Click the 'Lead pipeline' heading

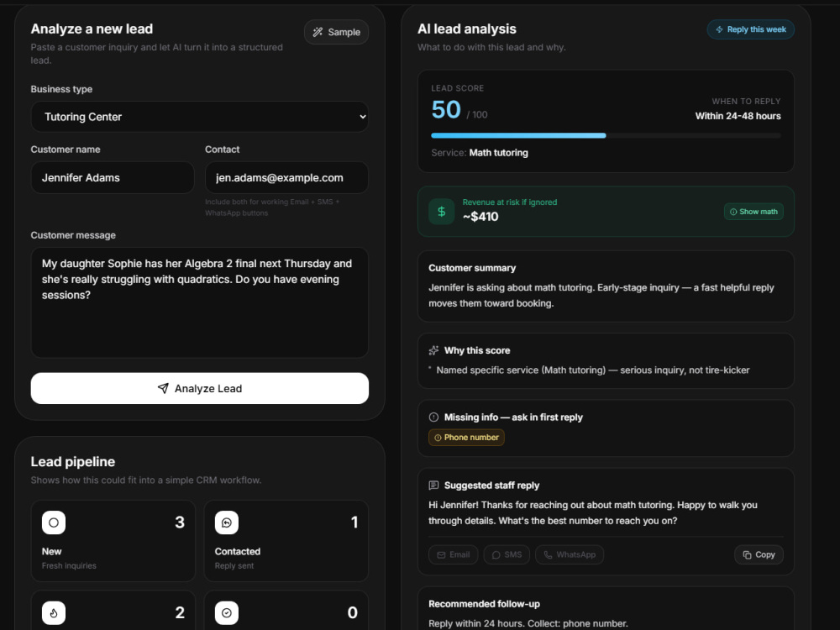[x=73, y=462]
